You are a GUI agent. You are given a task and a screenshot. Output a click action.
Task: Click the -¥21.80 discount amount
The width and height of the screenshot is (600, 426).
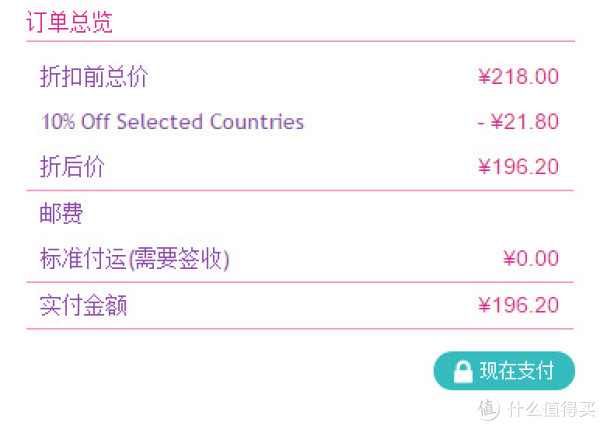(518, 122)
